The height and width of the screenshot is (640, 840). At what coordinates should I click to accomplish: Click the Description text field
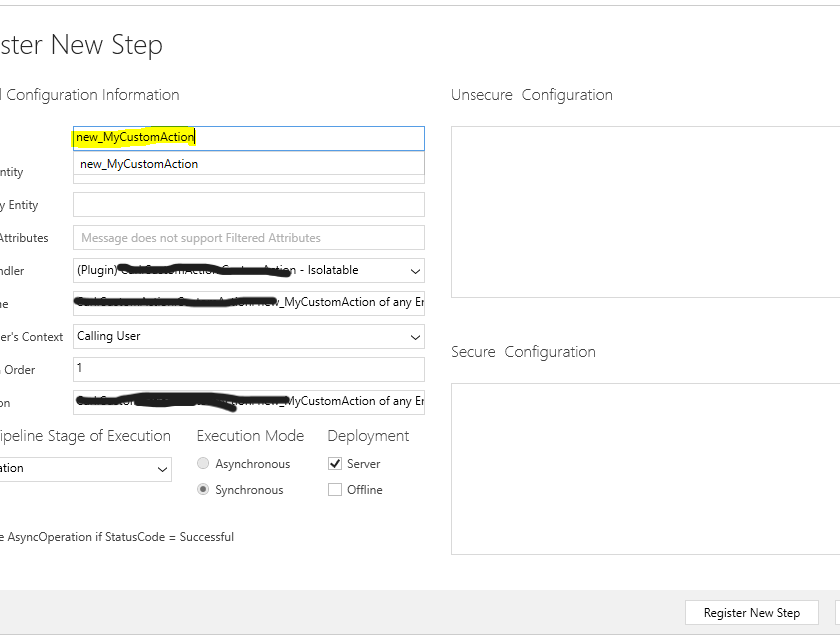(x=248, y=402)
